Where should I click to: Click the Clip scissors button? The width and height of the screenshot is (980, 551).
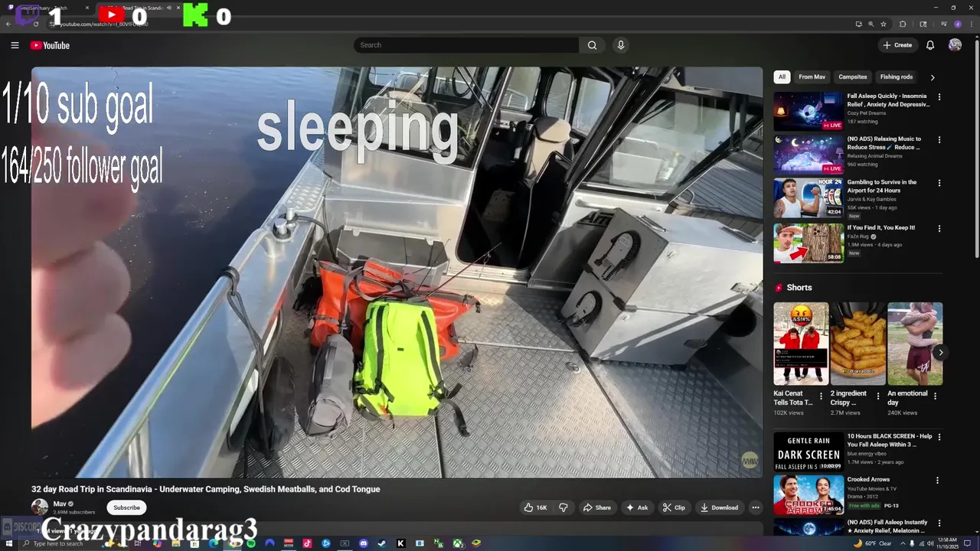(x=674, y=507)
